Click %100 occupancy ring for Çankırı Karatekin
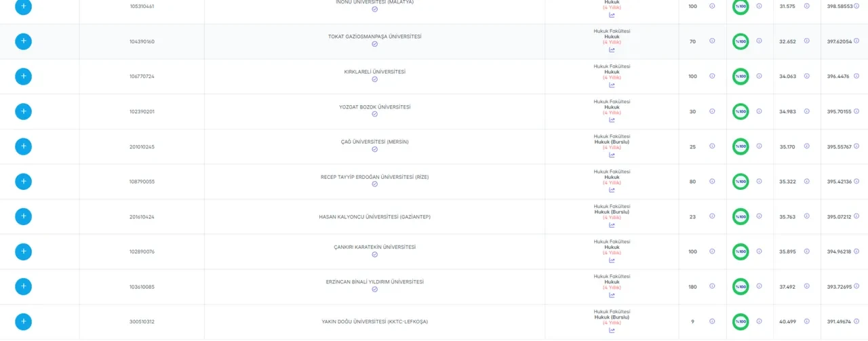Image resolution: width=868 pixels, height=341 pixels. [x=741, y=252]
